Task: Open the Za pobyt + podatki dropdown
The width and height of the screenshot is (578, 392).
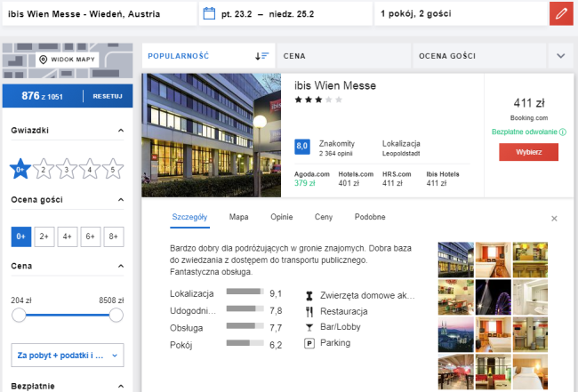Action: (68, 356)
